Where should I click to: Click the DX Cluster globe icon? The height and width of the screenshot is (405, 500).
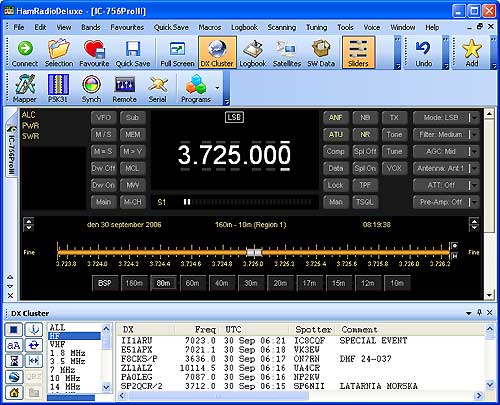(x=14, y=377)
